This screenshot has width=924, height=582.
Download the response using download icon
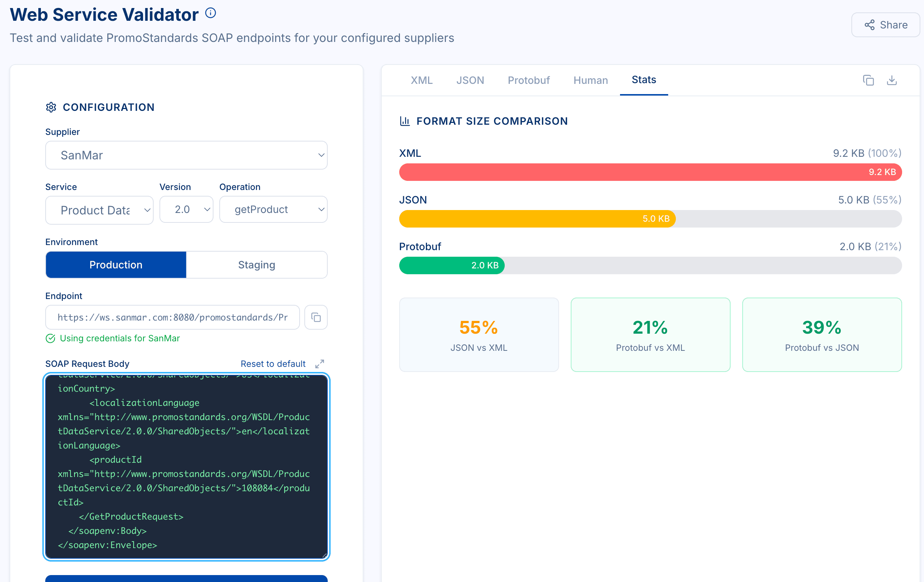pos(892,81)
